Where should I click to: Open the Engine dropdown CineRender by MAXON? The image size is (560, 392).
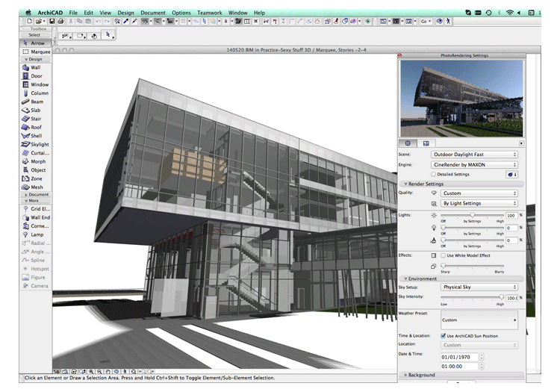tap(473, 164)
